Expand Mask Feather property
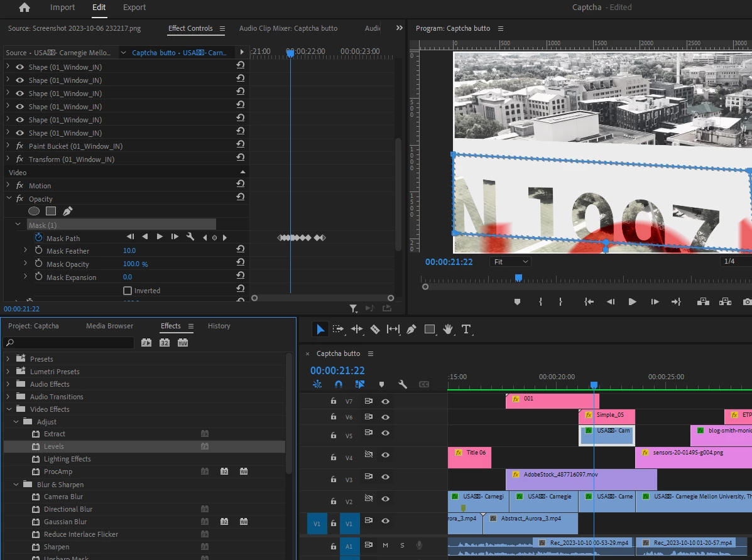This screenshot has width=752, height=560. click(x=25, y=250)
